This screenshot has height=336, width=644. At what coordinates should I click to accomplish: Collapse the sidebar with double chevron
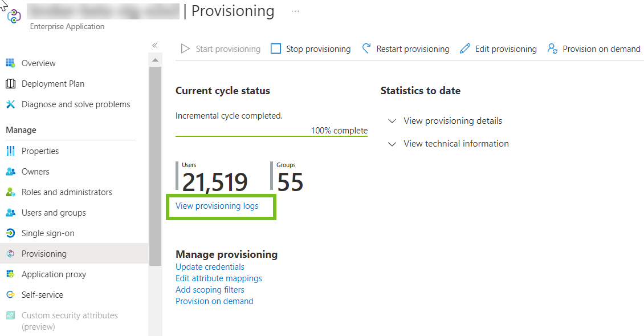(x=155, y=45)
